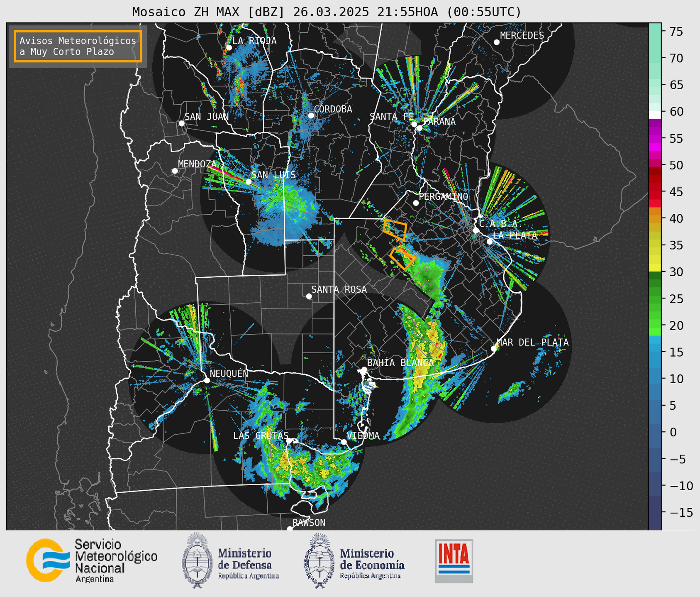
Task: Click the −15 dBZ scale label
Action: [x=681, y=513]
